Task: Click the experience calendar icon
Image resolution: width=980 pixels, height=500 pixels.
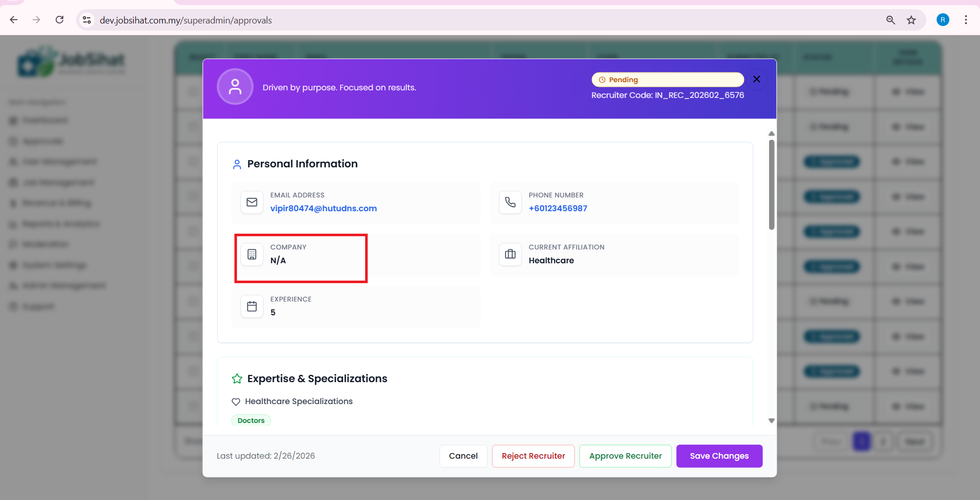Action: (x=252, y=307)
